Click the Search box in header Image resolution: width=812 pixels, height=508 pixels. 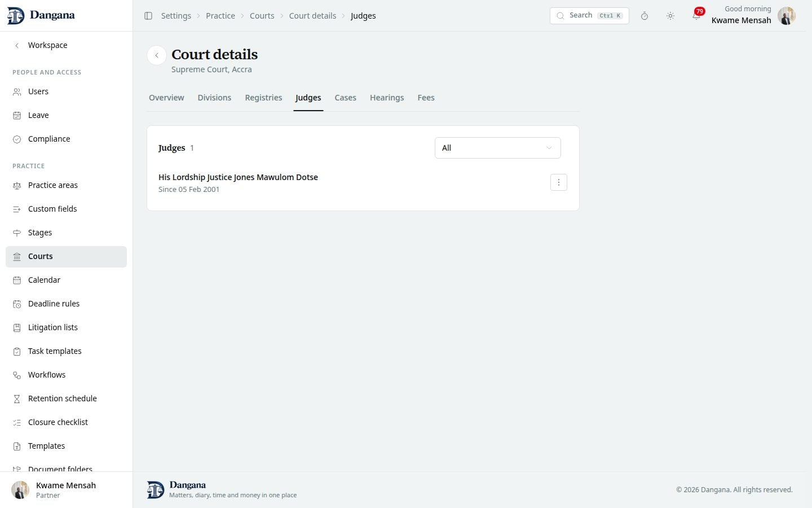(589, 15)
